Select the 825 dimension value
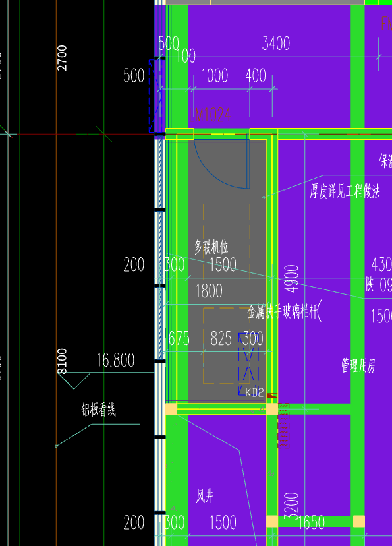The image size is (392, 546). point(221,338)
